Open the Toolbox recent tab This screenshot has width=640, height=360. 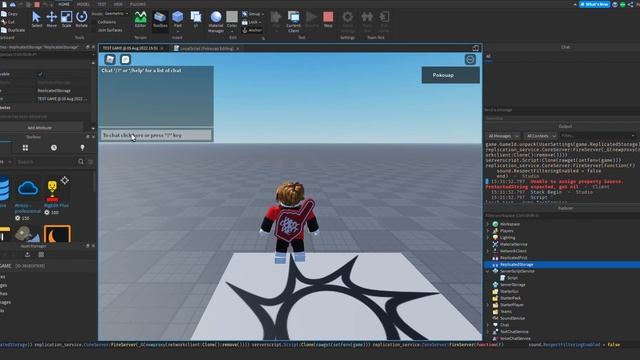pos(54,148)
